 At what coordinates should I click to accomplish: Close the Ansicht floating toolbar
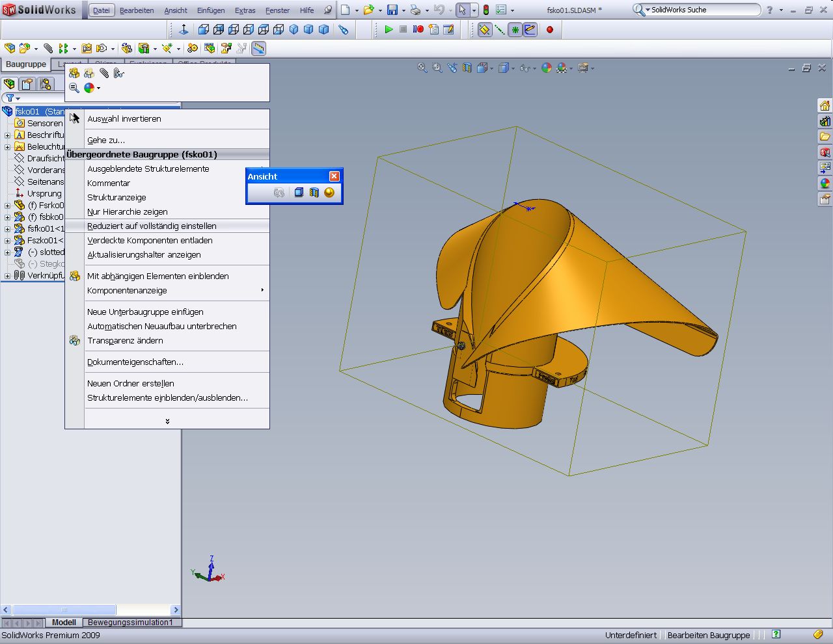334,176
